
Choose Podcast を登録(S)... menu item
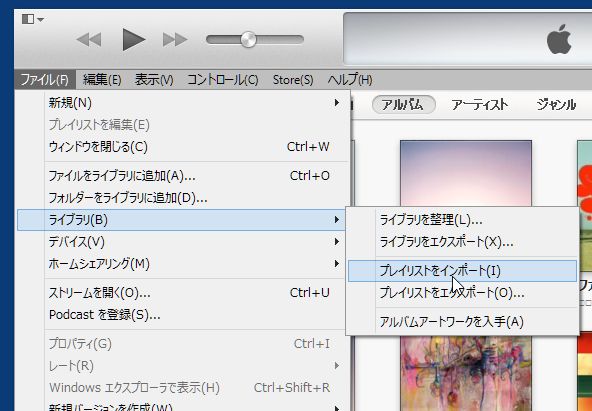coord(181,314)
